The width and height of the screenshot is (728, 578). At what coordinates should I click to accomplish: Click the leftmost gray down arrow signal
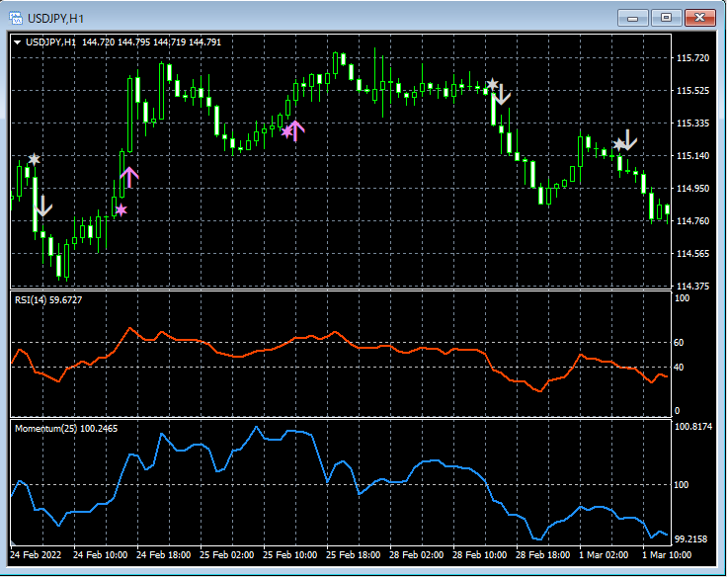[x=42, y=206]
